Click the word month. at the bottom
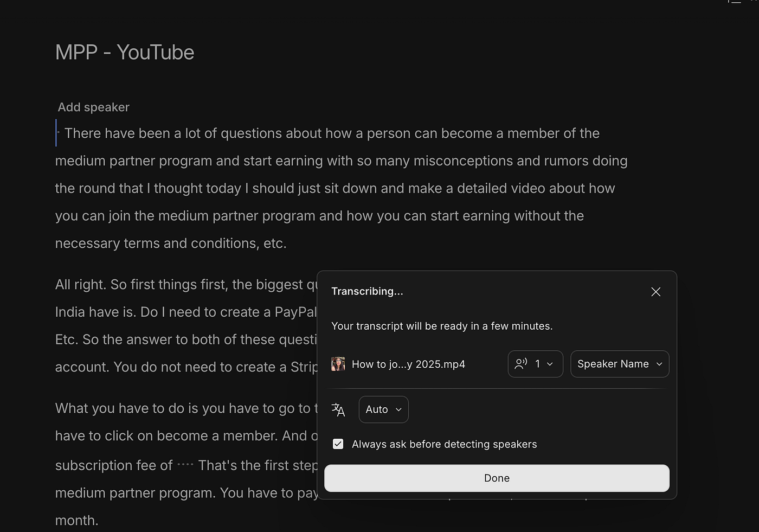This screenshot has height=532, width=759. [77, 521]
